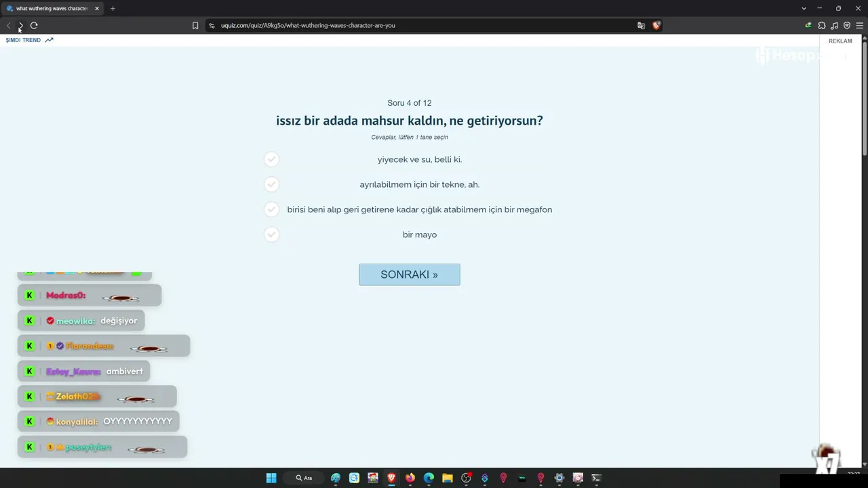Switch to the 'what wuthering waves character' tab
Image resolution: width=868 pixels, height=488 pixels.
tap(52, 8)
